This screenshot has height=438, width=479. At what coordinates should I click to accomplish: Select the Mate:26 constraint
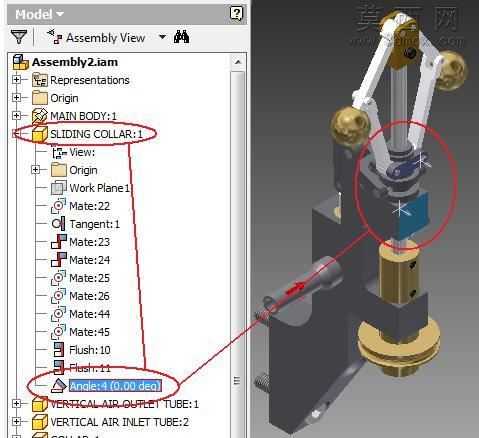tap(89, 296)
